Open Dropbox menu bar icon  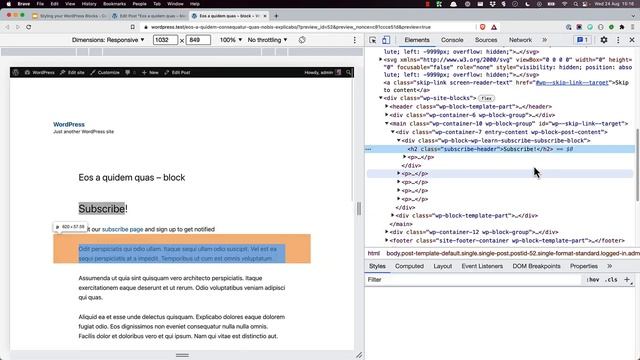pos(492,4)
